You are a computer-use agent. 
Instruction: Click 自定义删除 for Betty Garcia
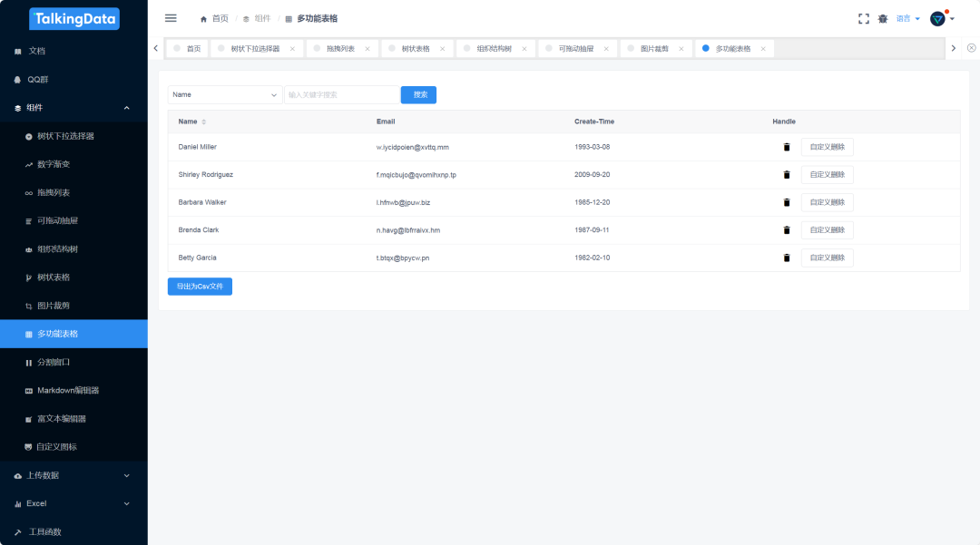[x=827, y=258]
